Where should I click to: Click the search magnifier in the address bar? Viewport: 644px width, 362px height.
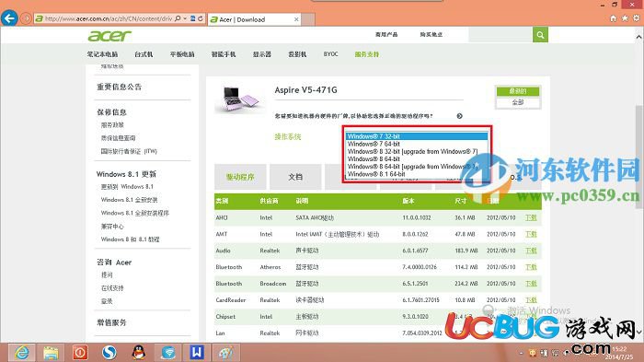coord(178,19)
